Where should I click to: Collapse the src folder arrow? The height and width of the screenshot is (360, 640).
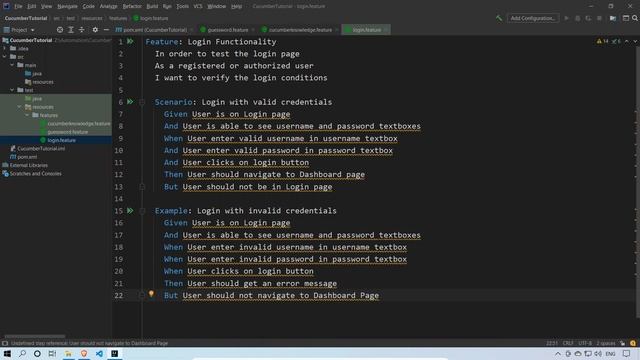(x=5, y=57)
